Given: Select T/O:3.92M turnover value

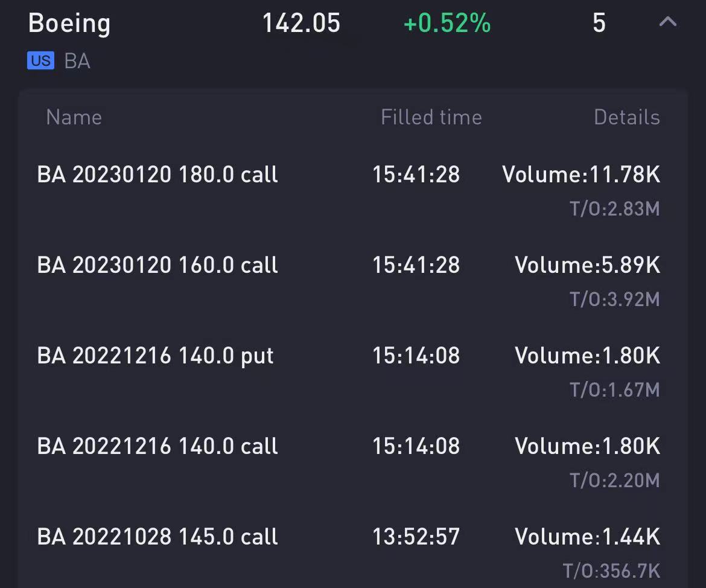Looking at the screenshot, I should 615,299.
